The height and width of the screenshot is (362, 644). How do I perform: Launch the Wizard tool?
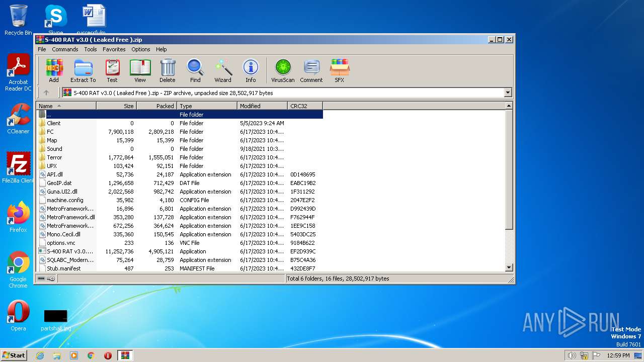pos(223,71)
